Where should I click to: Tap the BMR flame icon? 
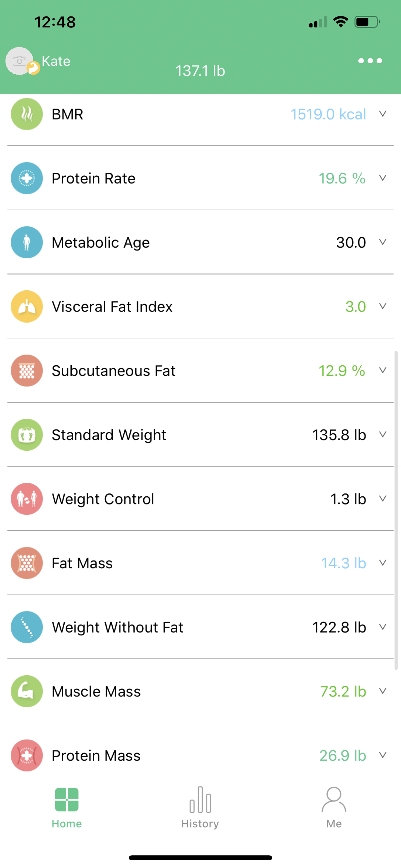point(26,114)
